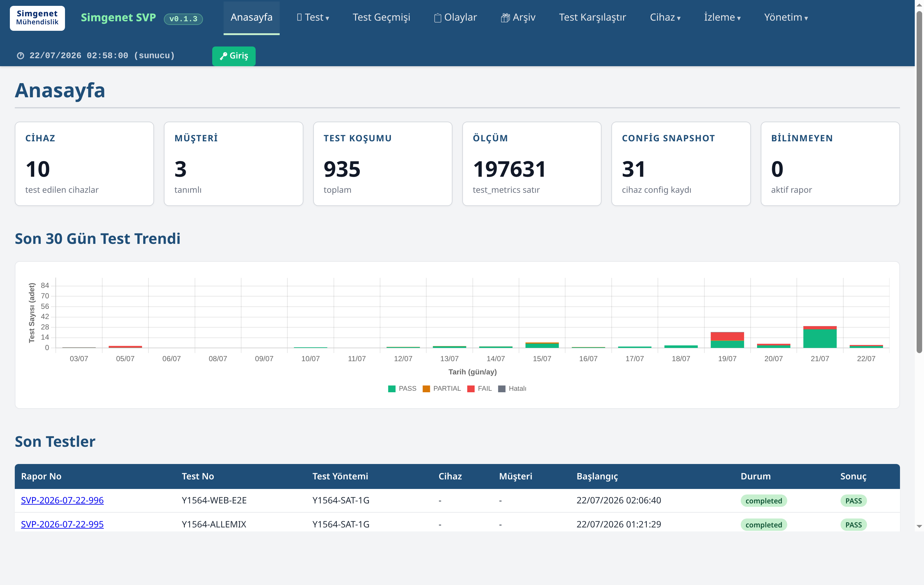The image size is (924, 585).
Task: Click the 15/07 bar in trend chart
Action: click(542, 345)
